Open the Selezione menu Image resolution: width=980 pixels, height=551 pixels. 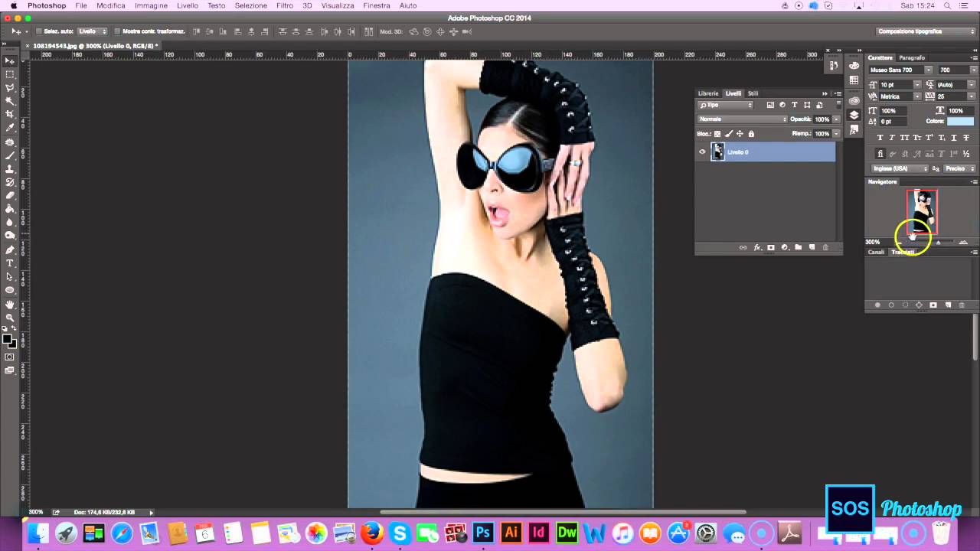tap(251, 5)
